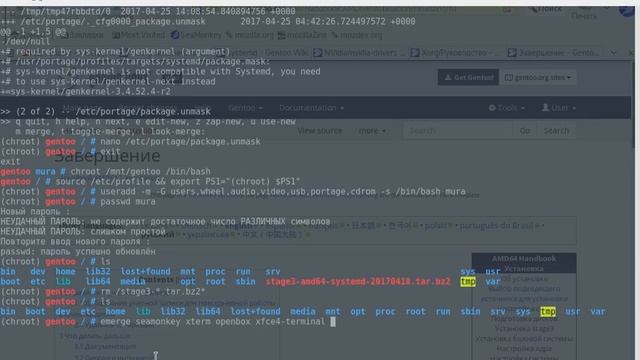This screenshot has height=360, width=640.
Task: Open the mozdev.org bookmark
Action: [x=357, y=35]
